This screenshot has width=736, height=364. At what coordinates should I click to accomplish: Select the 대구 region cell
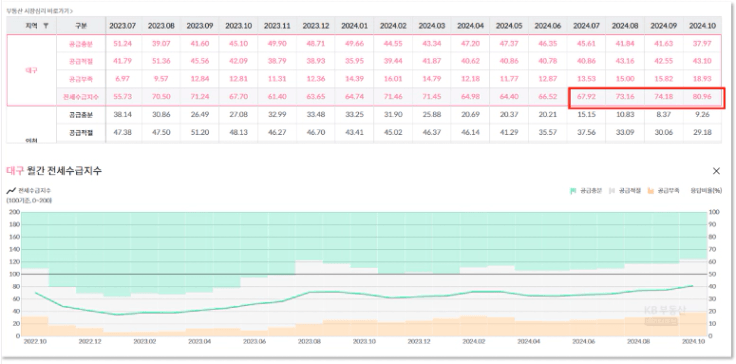[x=31, y=70]
